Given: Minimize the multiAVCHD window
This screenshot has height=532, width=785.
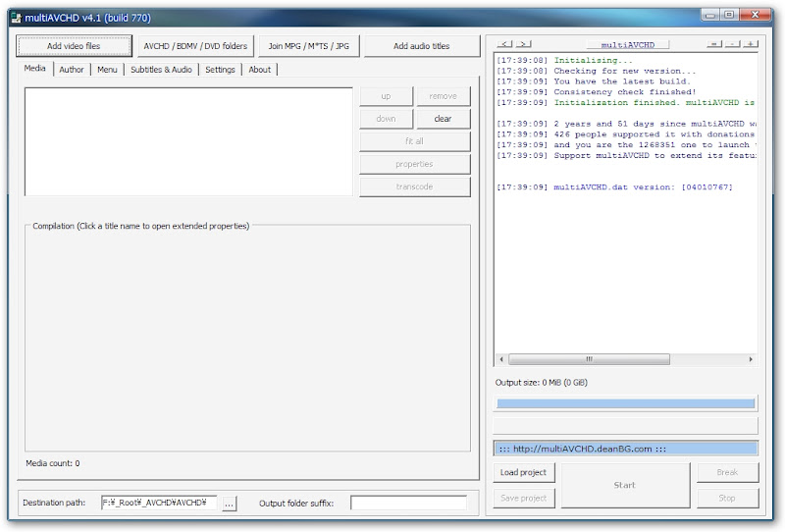Looking at the screenshot, I should (x=709, y=15).
